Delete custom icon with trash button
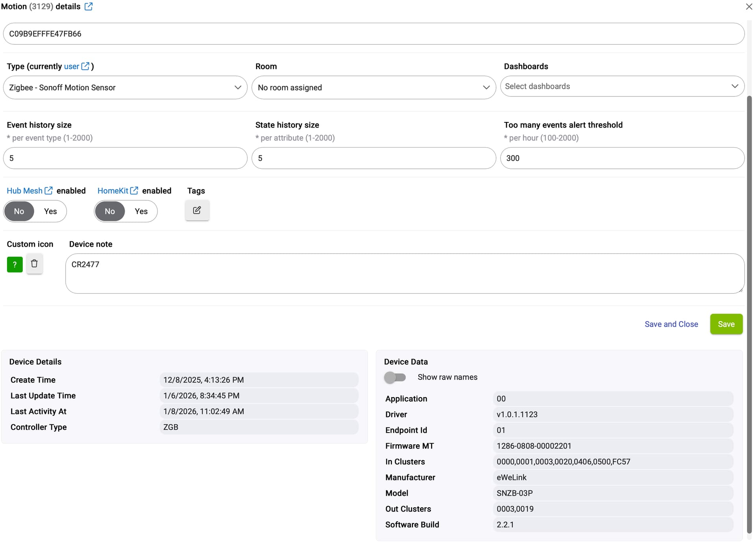The image size is (756, 551). (34, 264)
